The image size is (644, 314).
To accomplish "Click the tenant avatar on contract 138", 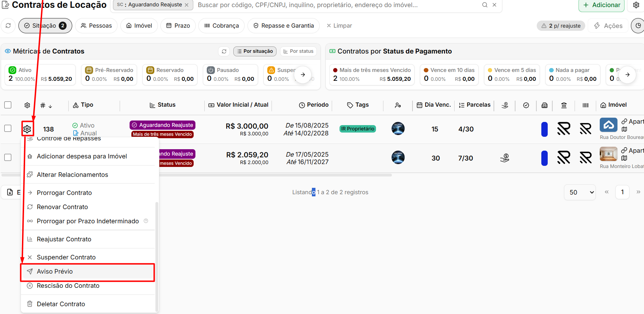I will click(398, 129).
